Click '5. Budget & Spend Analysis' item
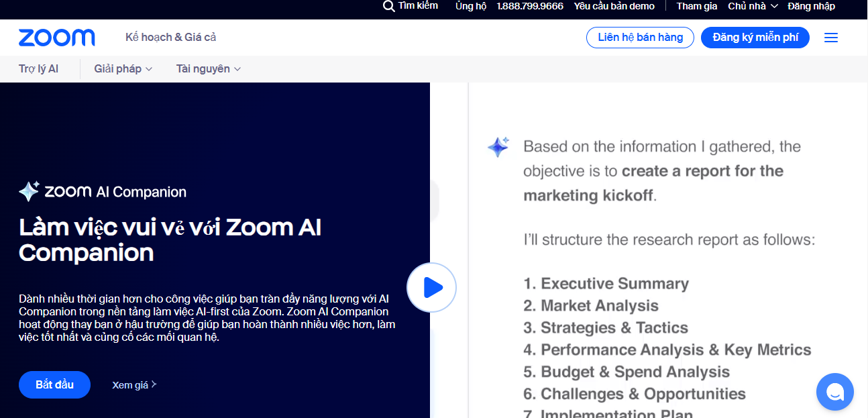 pos(627,372)
